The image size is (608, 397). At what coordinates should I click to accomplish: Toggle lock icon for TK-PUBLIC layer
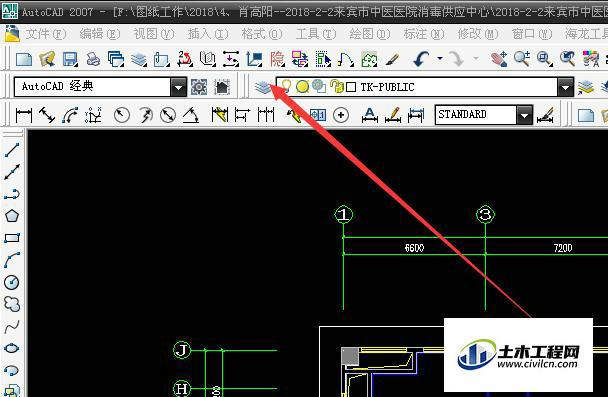coord(337,86)
